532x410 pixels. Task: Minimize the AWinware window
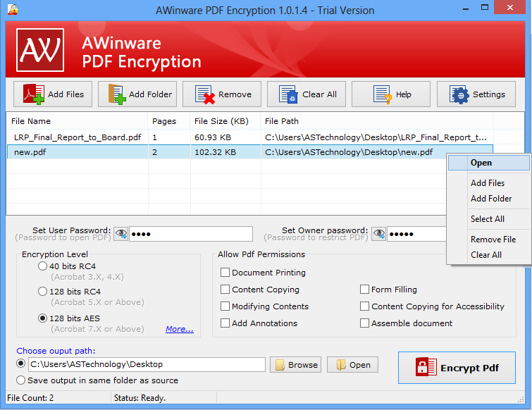click(x=466, y=8)
